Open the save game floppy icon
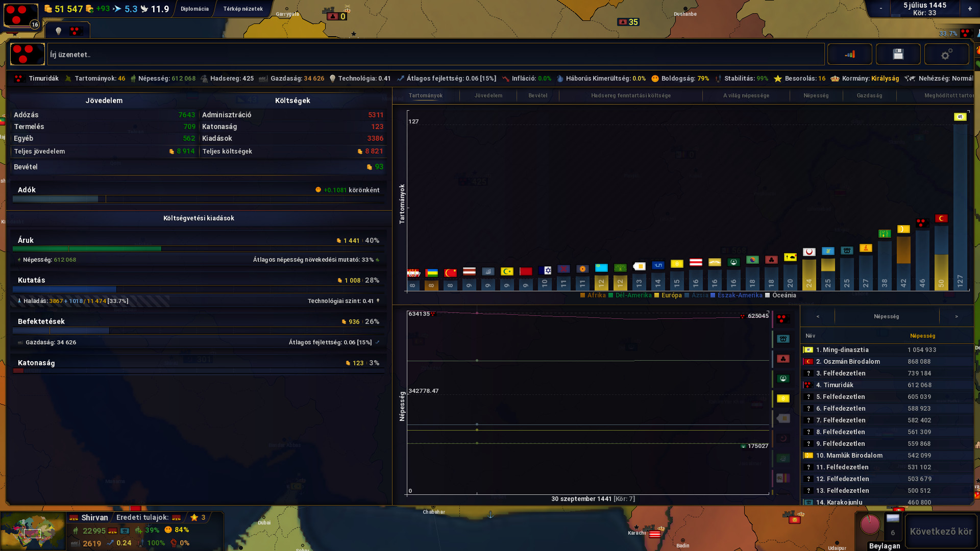The height and width of the screenshot is (551, 980). [898, 54]
